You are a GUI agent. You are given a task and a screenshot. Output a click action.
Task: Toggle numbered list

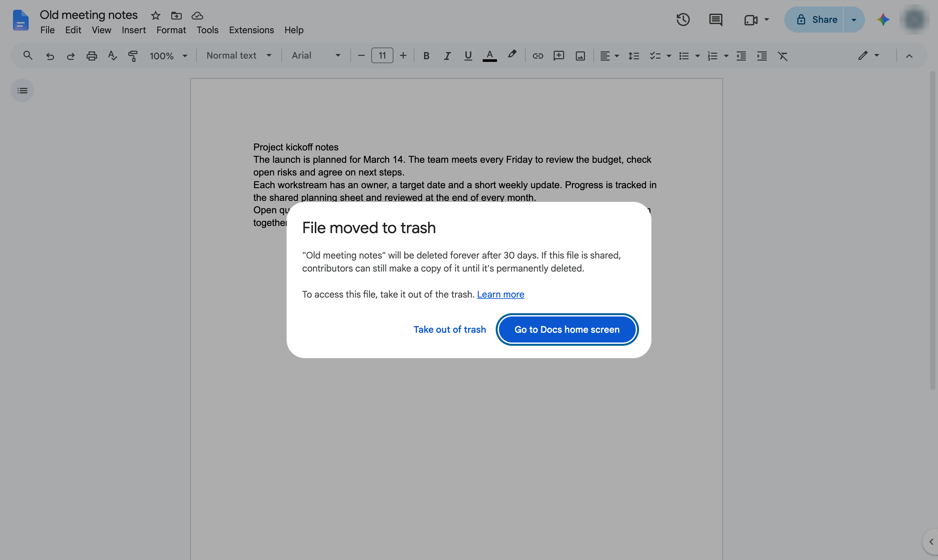coord(712,56)
